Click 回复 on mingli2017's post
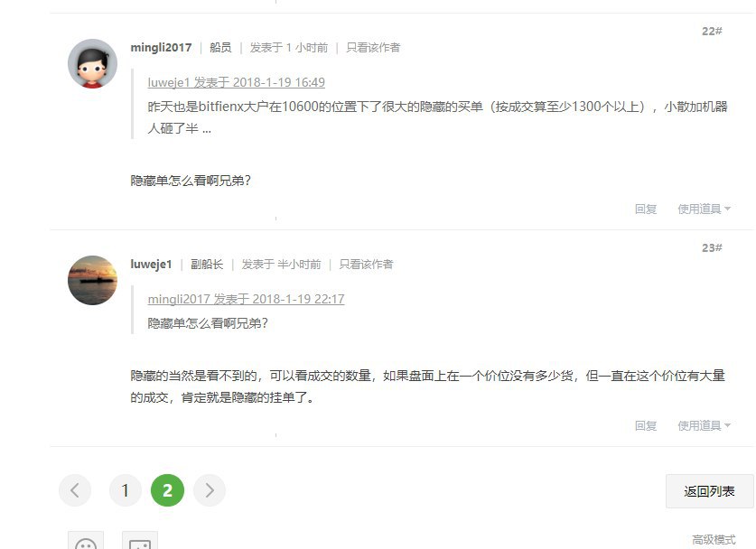The width and height of the screenshot is (756, 549). click(646, 209)
